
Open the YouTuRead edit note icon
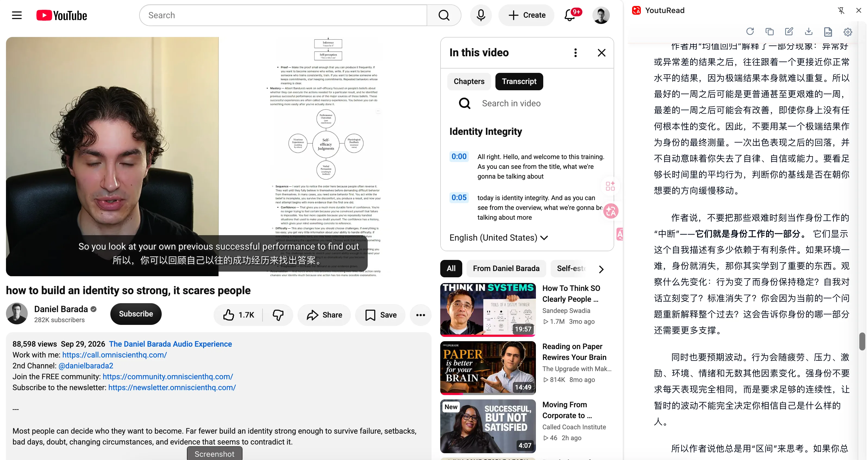[x=789, y=32]
